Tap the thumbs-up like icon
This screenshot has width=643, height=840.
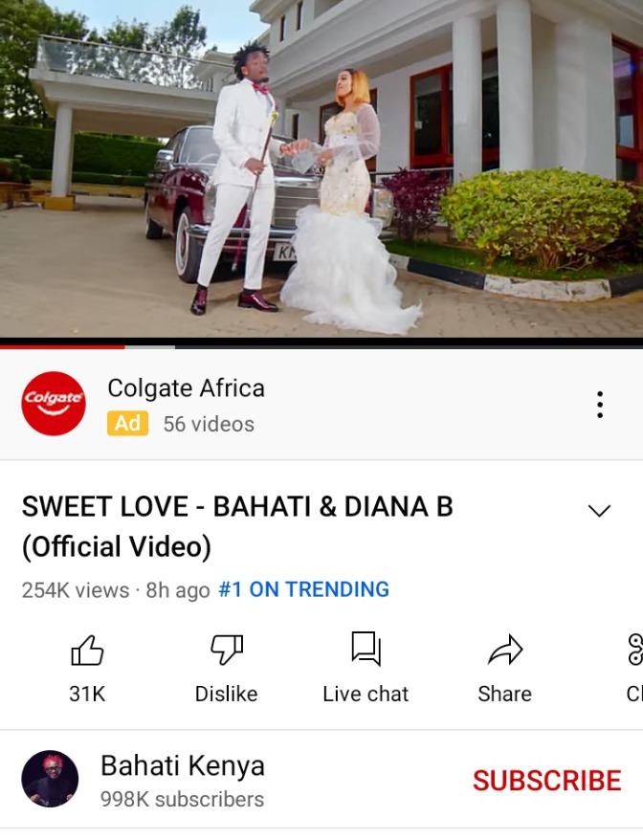pos(87,650)
